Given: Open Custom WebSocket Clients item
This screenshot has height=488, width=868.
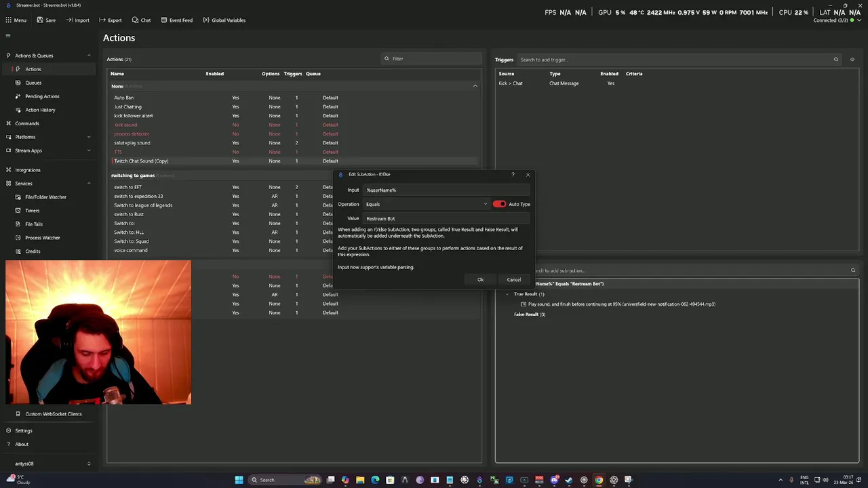Looking at the screenshot, I should (53, 413).
